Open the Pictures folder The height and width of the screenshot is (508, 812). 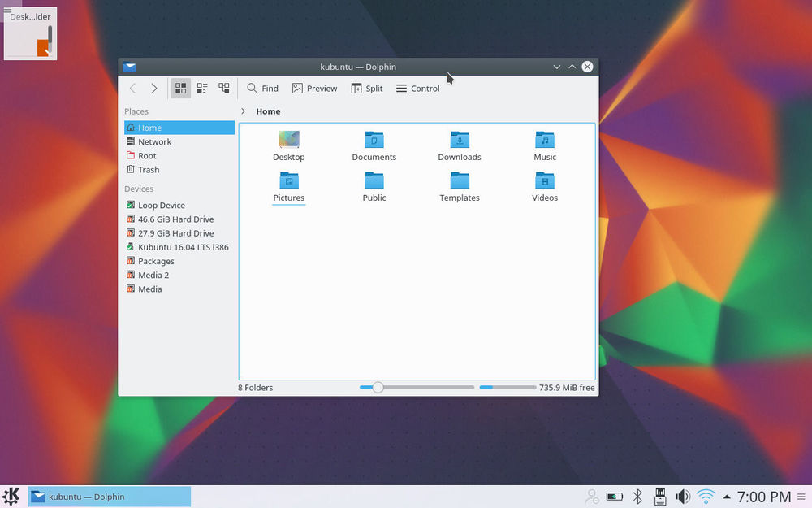tap(289, 181)
